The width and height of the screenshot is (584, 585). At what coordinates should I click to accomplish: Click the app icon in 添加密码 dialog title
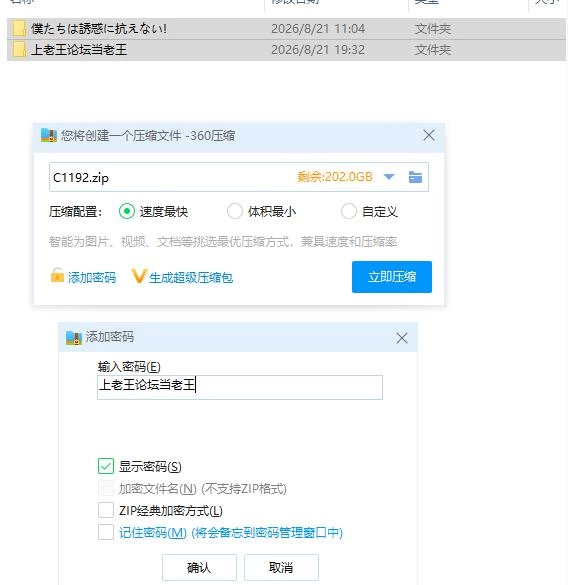coord(74,338)
